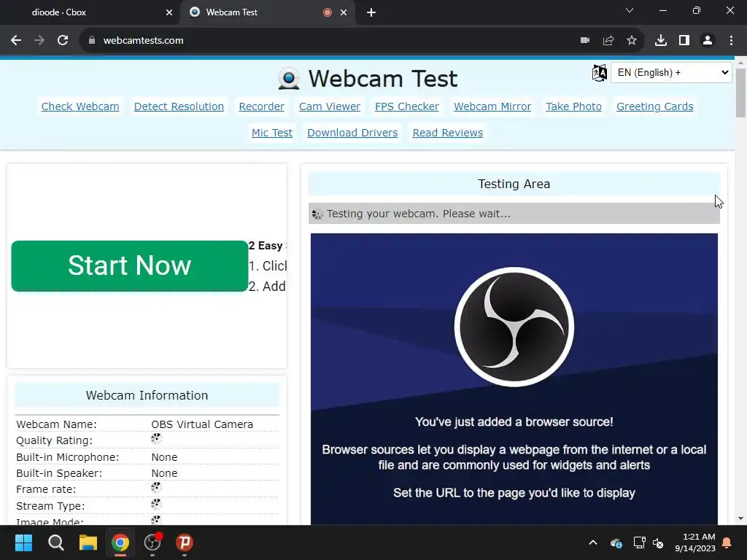Open camera permission icon in address bar
Image resolution: width=747 pixels, height=560 pixels.
(585, 41)
